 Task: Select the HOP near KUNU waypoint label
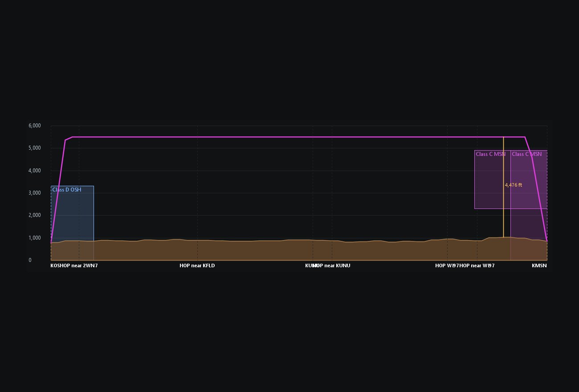[332, 265]
